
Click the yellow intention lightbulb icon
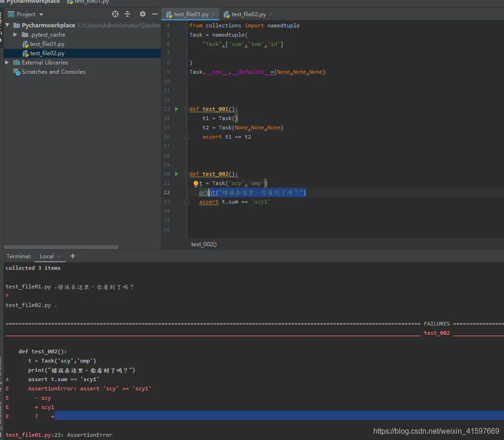coord(196,184)
